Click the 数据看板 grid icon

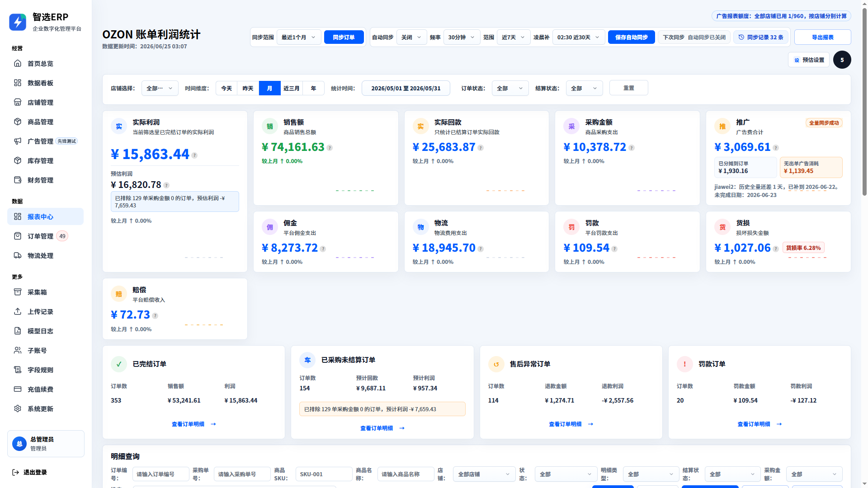point(18,83)
